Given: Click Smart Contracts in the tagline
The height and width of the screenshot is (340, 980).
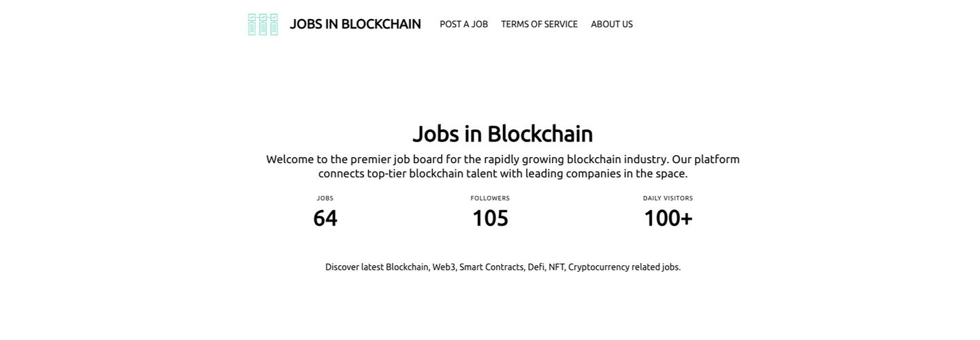Looking at the screenshot, I should (491, 267).
